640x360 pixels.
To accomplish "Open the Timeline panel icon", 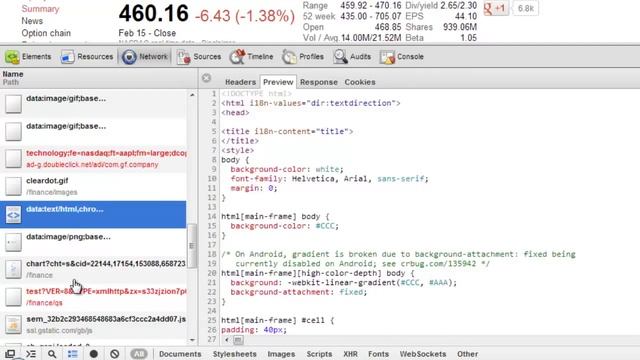I will (237, 57).
